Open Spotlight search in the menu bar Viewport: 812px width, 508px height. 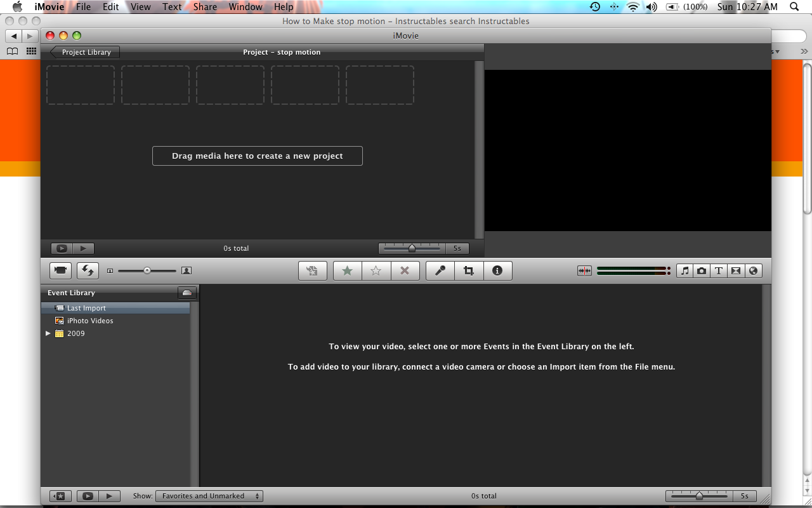pyautogui.click(x=794, y=7)
